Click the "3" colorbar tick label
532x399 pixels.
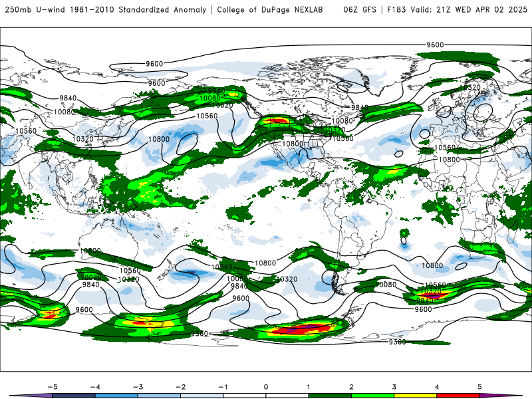[394, 387]
